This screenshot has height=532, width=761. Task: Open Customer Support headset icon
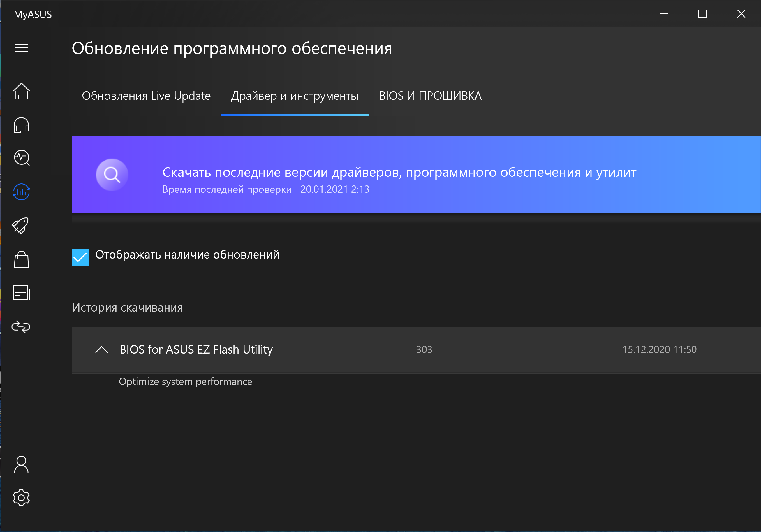(x=21, y=125)
